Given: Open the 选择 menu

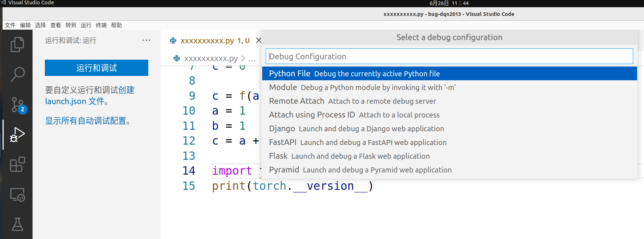Looking at the screenshot, I should coord(40,25).
